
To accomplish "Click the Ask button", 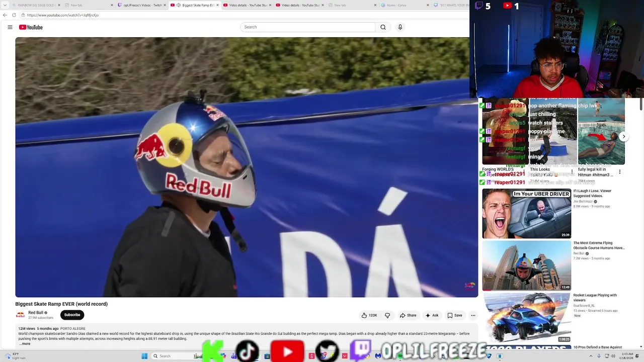I will 432,315.
